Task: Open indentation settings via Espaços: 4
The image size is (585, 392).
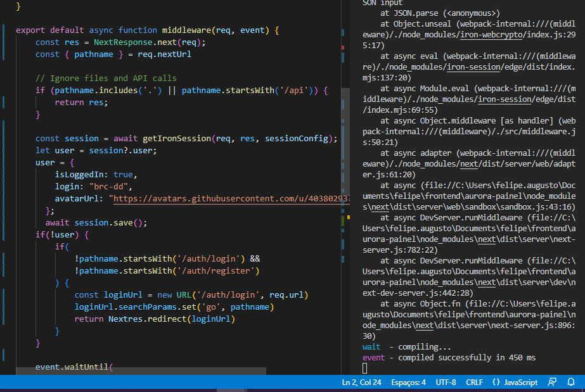Action: coord(408,382)
